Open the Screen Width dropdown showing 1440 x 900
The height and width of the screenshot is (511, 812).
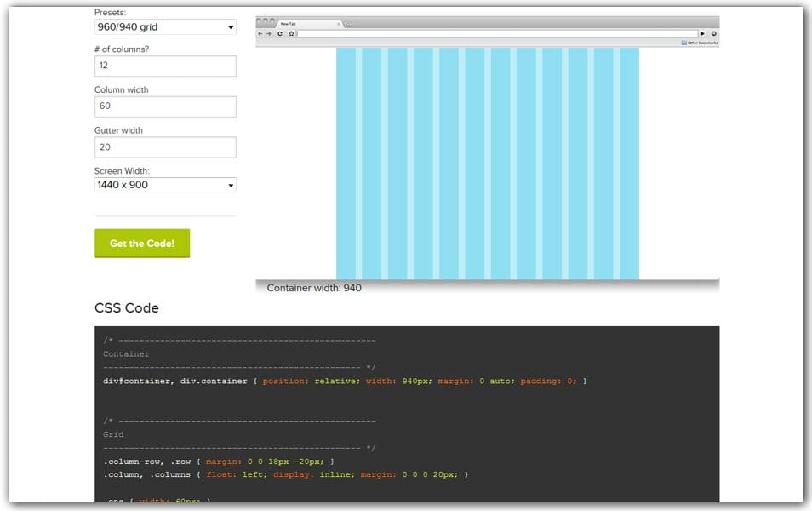coord(164,185)
